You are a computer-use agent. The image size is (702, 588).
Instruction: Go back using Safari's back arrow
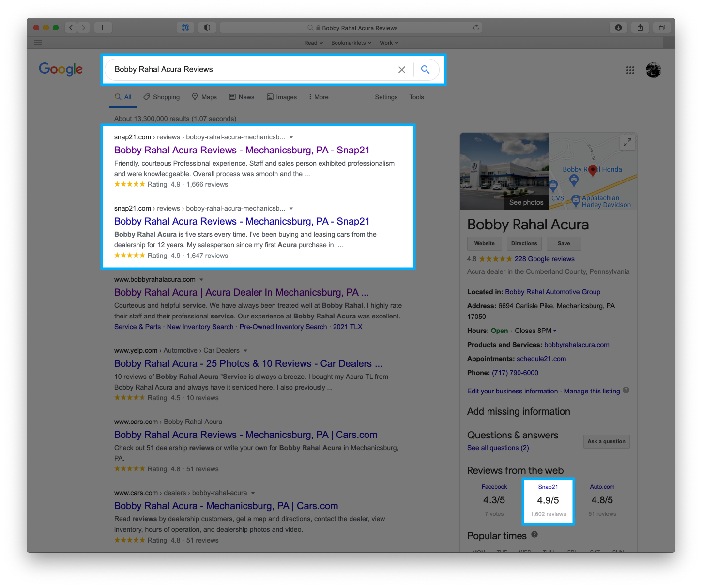click(x=71, y=28)
